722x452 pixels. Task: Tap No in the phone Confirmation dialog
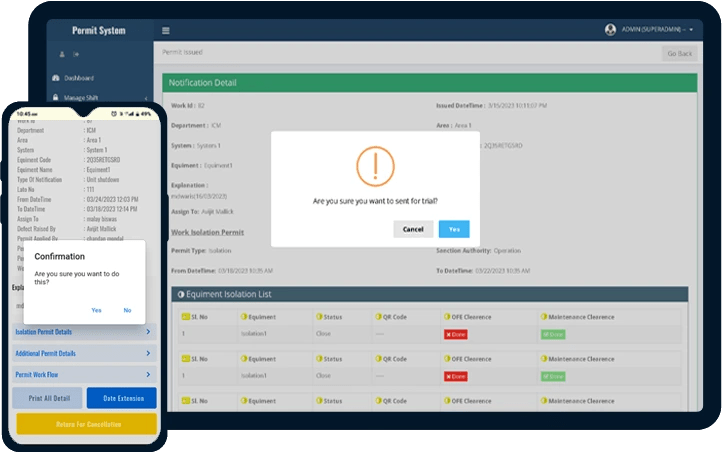(x=127, y=310)
